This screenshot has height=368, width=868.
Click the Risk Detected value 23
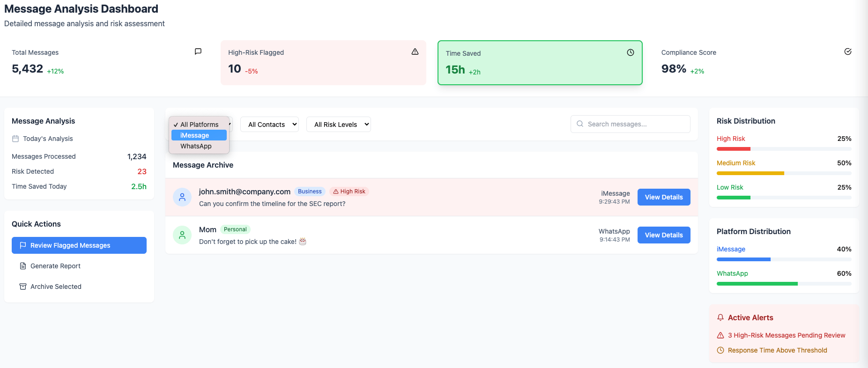tap(142, 171)
